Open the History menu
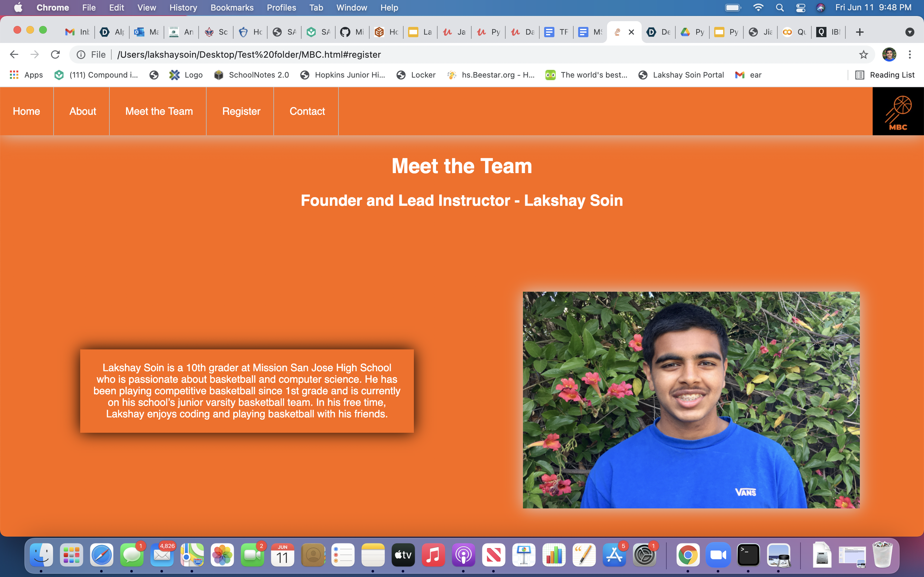 coord(183,8)
